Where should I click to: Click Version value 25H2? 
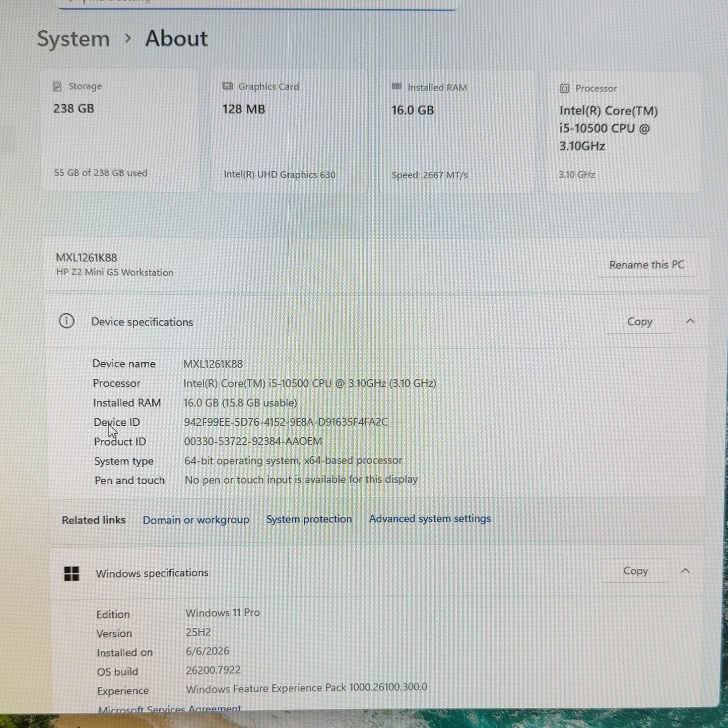tap(198, 632)
